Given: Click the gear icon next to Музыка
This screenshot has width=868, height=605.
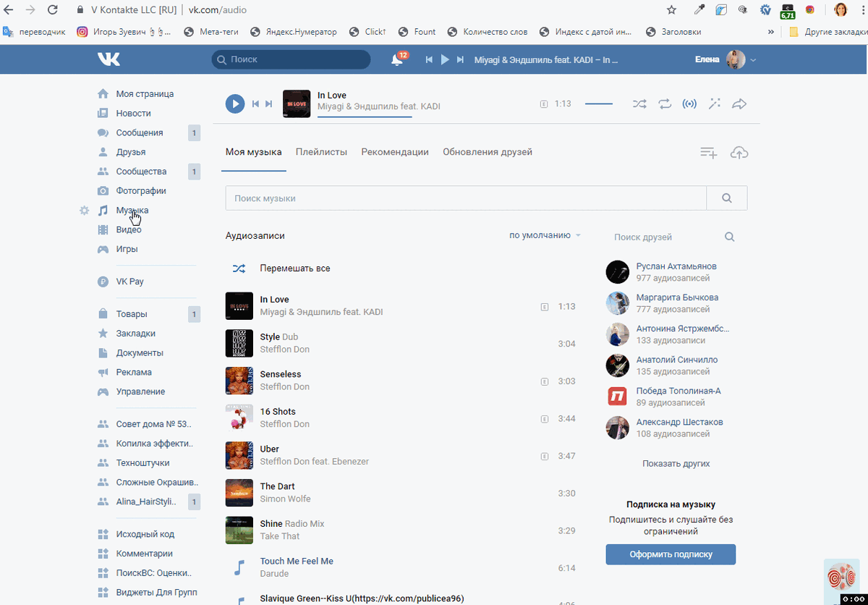Looking at the screenshot, I should pyautogui.click(x=84, y=211).
